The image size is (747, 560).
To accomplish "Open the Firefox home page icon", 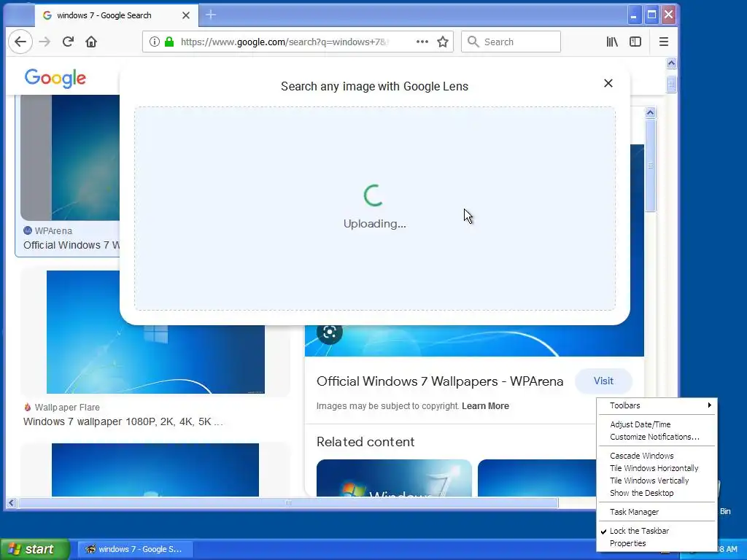I will tap(91, 42).
